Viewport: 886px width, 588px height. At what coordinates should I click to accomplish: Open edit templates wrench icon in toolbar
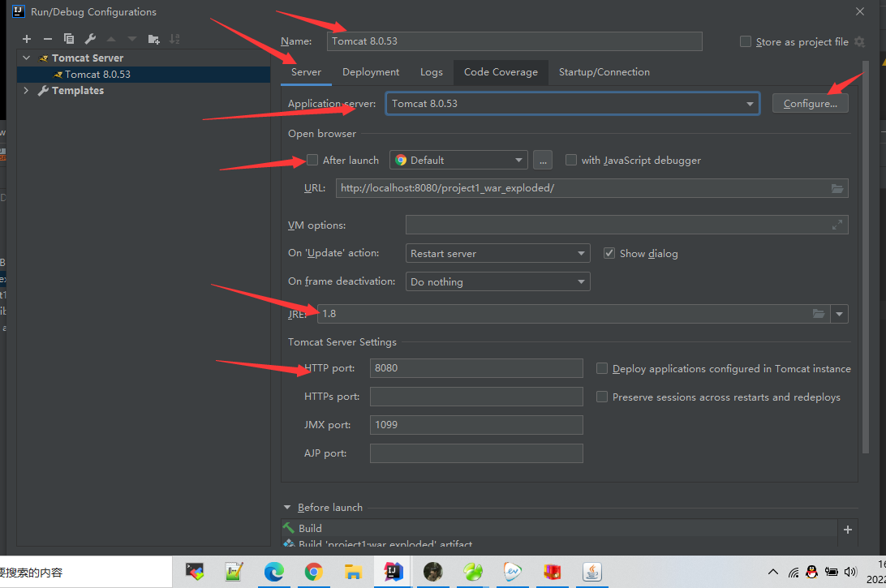(90, 39)
